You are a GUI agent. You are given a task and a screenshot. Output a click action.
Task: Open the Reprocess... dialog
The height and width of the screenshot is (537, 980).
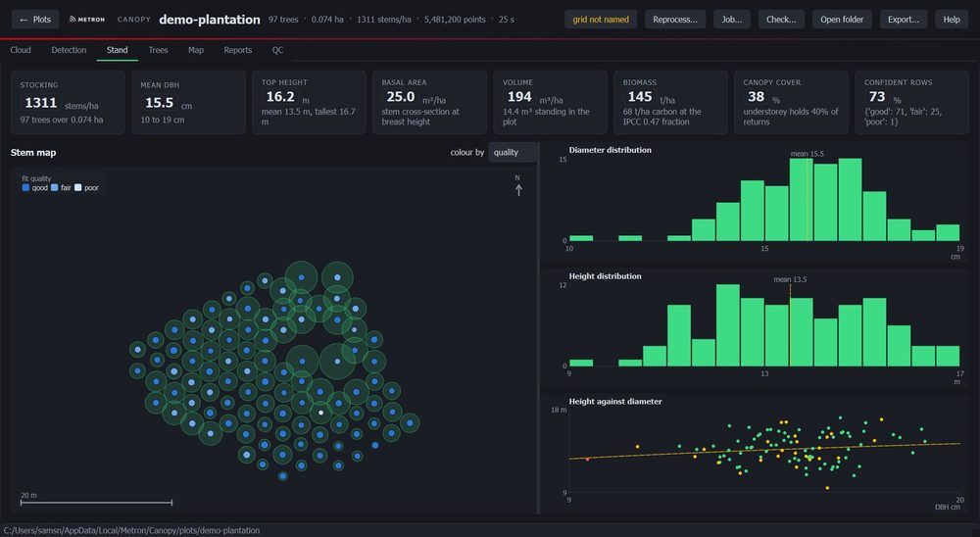coord(675,20)
